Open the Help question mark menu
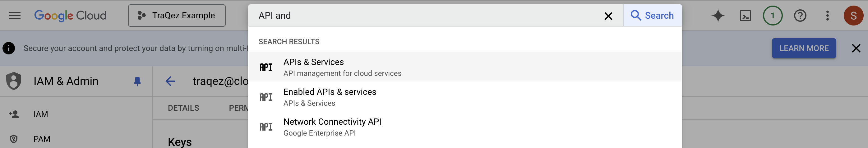The width and height of the screenshot is (868, 148). click(800, 16)
